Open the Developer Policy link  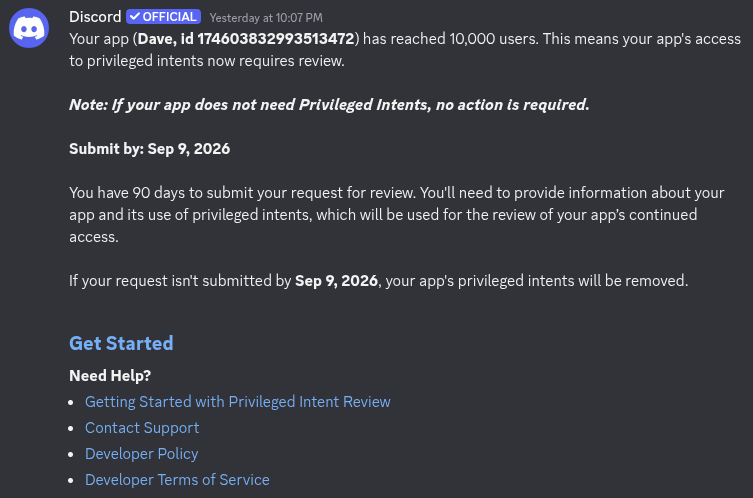point(142,453)
